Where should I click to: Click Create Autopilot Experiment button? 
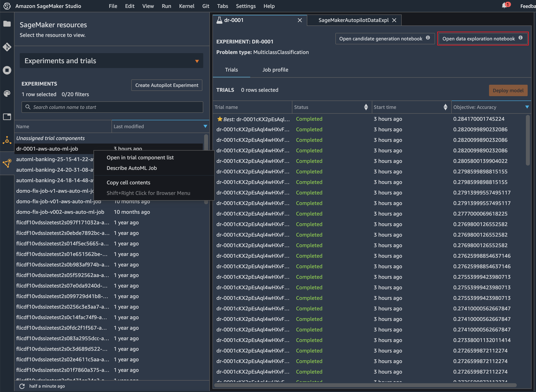coord(167,85)
